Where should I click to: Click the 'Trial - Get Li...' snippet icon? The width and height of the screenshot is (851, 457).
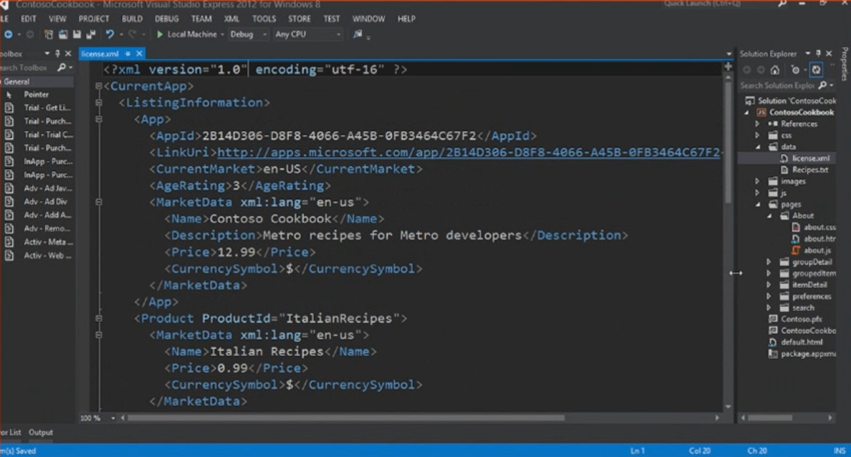pyautogui.click(x=9, y=107)
